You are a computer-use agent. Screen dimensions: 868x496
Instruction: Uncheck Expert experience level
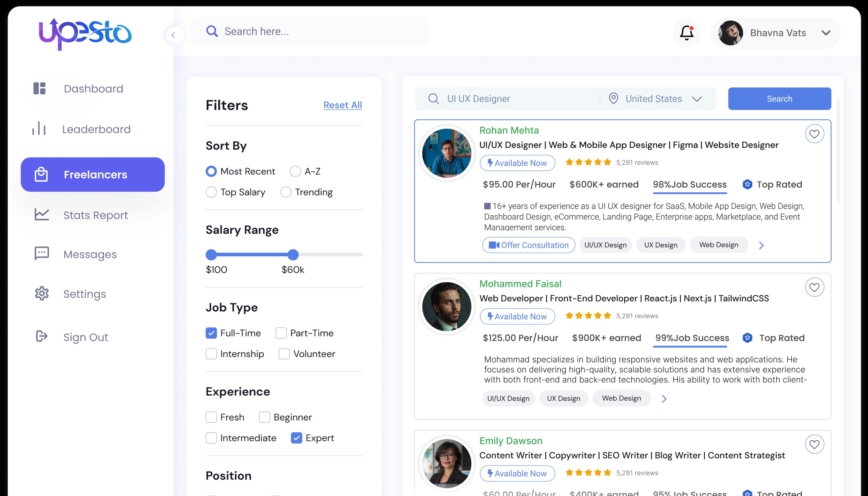(296, 438)
